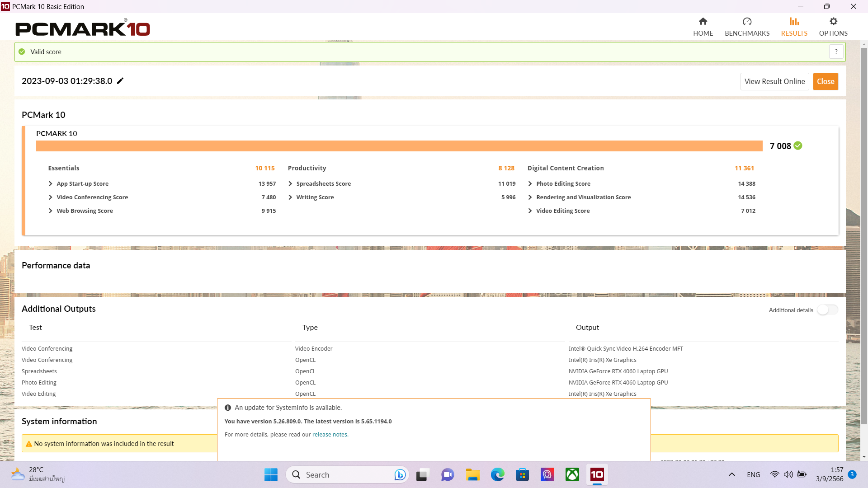Open the weather widget showing 28°C
The image size is (868, 488).
click(x=38, y=474)
